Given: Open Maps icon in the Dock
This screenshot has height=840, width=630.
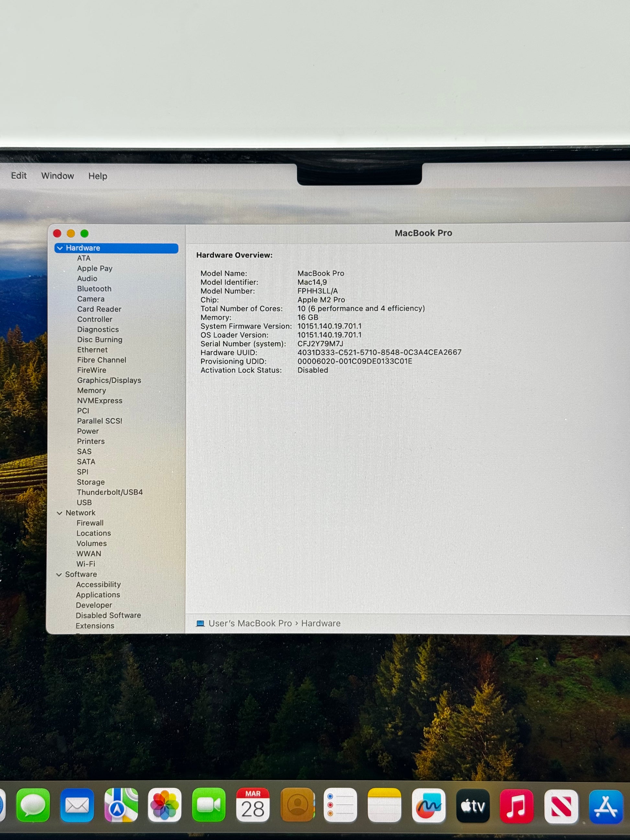Looking at the screenshot, I should tap(121, 804).
